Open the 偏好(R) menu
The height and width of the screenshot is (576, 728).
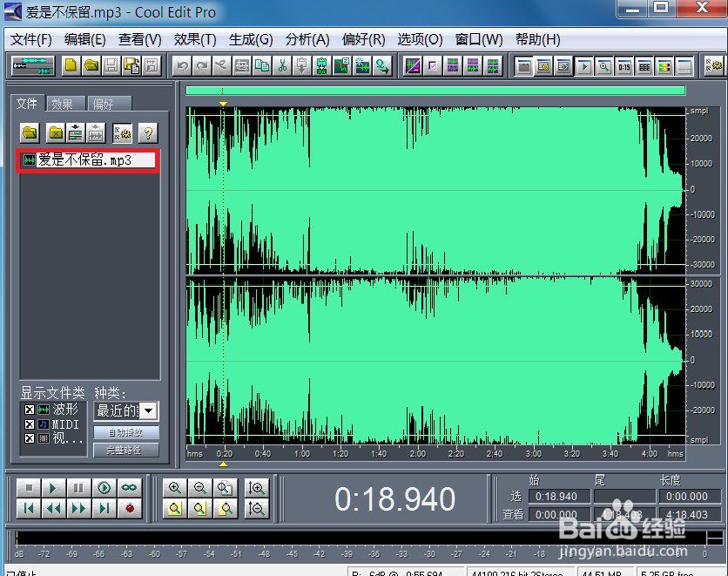pyautogui.click(x=363, y=39)
